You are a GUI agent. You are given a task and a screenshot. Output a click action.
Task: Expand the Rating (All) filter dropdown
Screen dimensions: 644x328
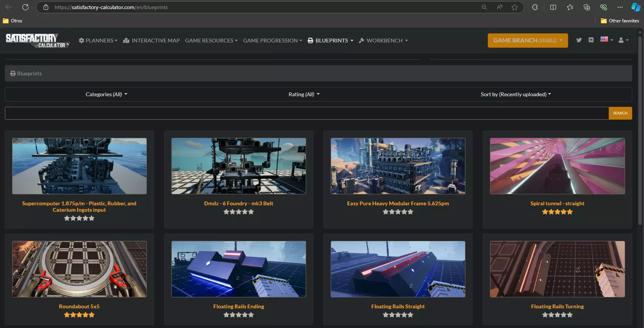click(x=304, y=94)
